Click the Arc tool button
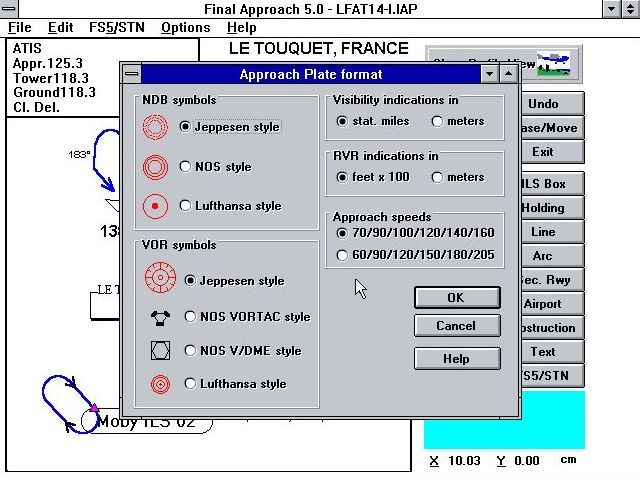The height and width of the screenshot is (480, 640). pos(552,256)
